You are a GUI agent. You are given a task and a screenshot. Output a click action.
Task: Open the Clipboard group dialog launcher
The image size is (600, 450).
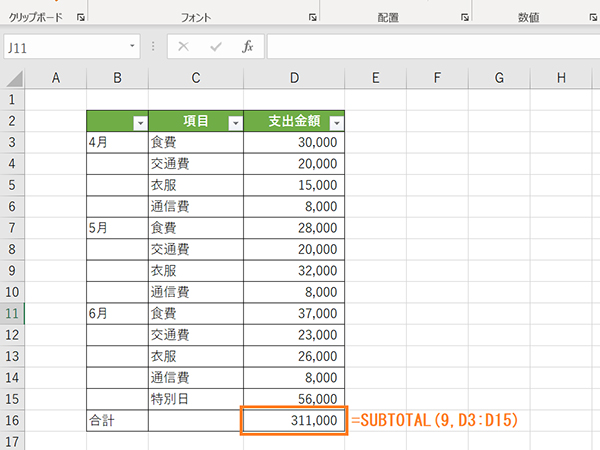tap(81, 17)
